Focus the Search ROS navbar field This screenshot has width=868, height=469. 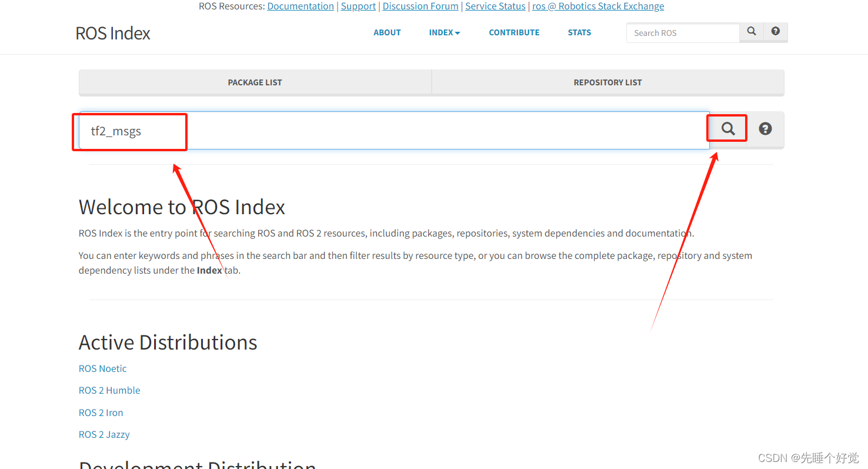coord(683,33)
